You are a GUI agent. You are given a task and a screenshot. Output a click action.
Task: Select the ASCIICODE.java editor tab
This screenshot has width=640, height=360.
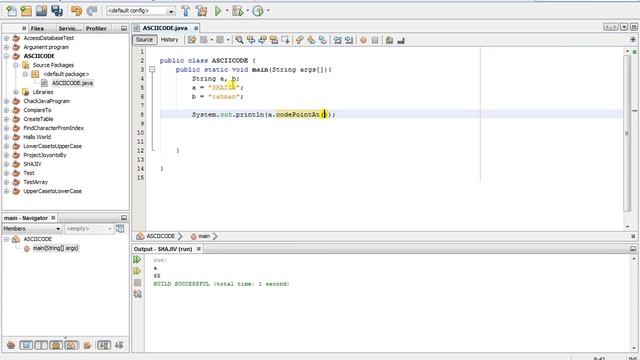click(x=165, y=28)
